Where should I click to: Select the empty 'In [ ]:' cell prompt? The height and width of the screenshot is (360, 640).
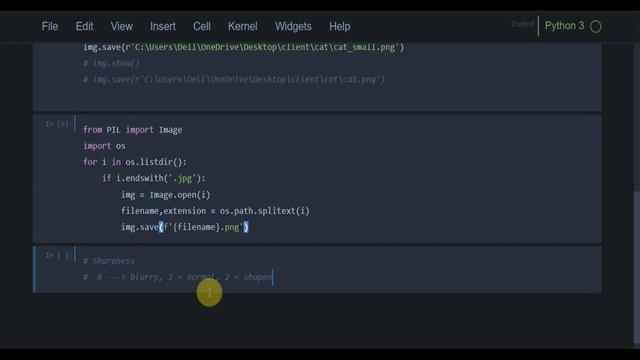pos(58,255)
